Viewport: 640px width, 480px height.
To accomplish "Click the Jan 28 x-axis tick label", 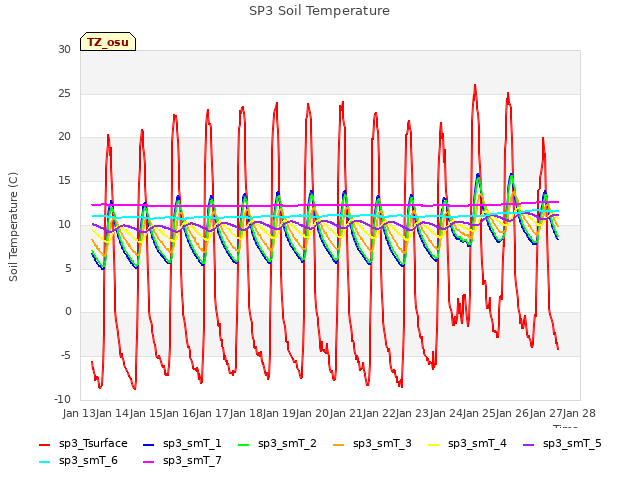I will [x=579, y=413].
